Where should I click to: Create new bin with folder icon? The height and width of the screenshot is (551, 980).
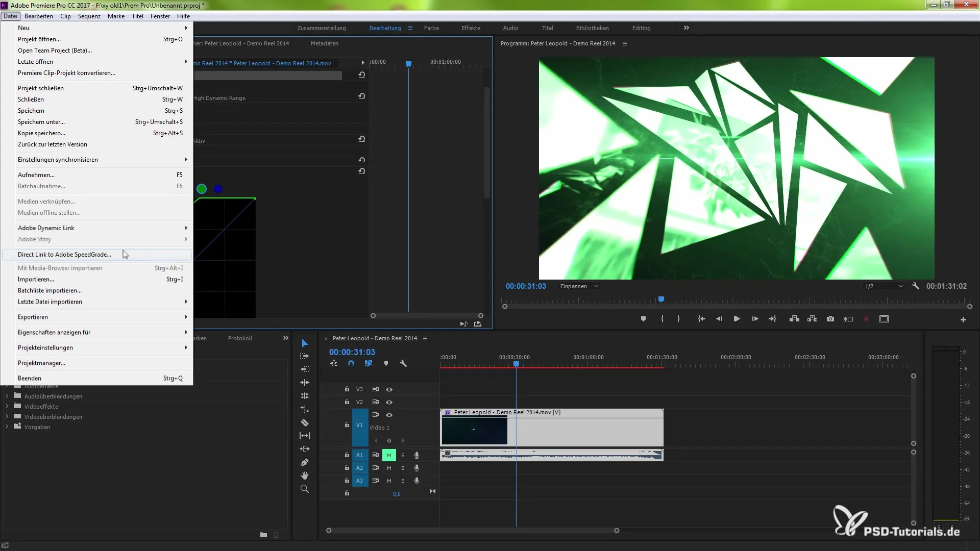263,535
